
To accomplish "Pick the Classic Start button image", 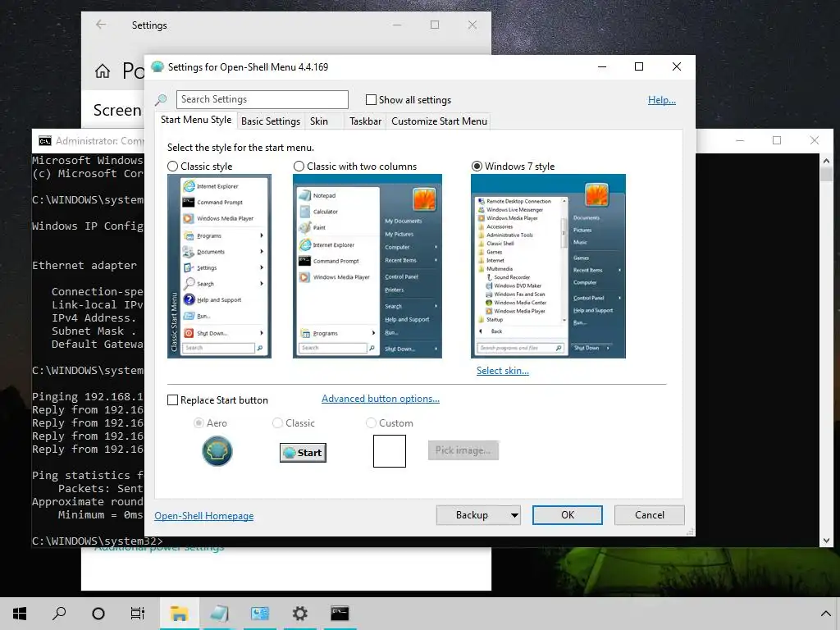I will point(304,453).
